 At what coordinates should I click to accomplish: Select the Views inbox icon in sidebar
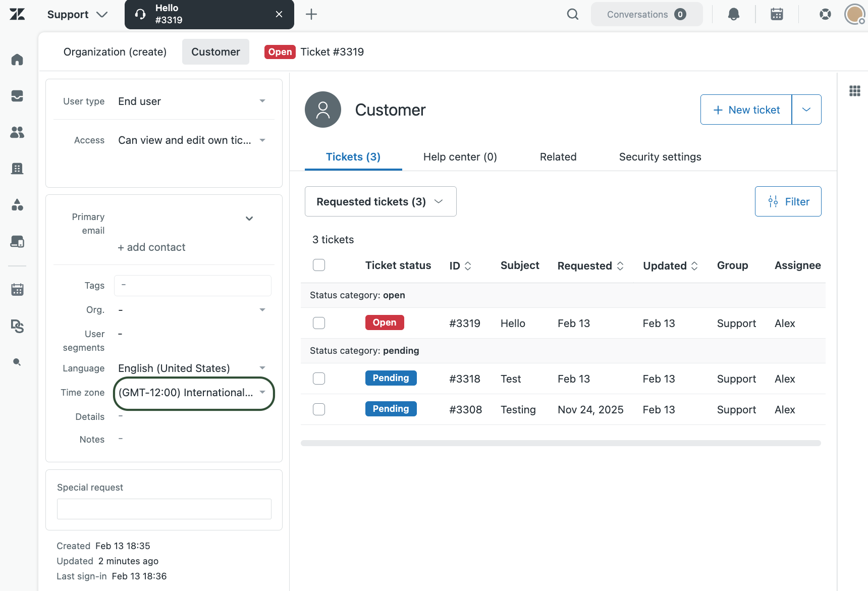point(17,96)
